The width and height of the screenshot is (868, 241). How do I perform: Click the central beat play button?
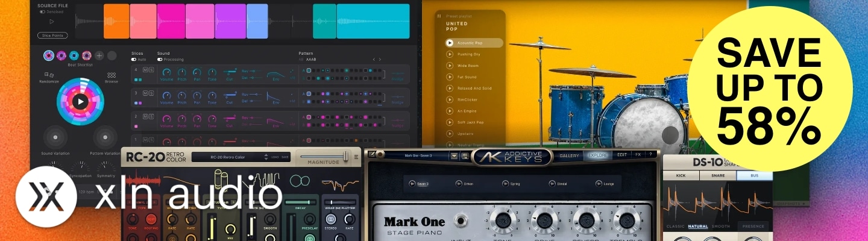click(x=80, y=101)
